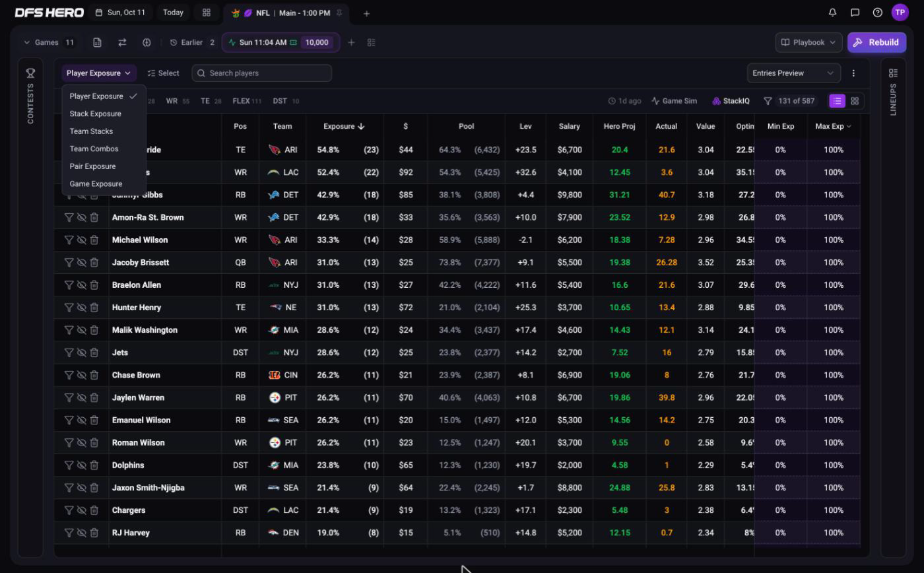Select the FLEX position filter tab
This screenshot has height=573, width=924.
pyautogui.click(x=247, y=101)
